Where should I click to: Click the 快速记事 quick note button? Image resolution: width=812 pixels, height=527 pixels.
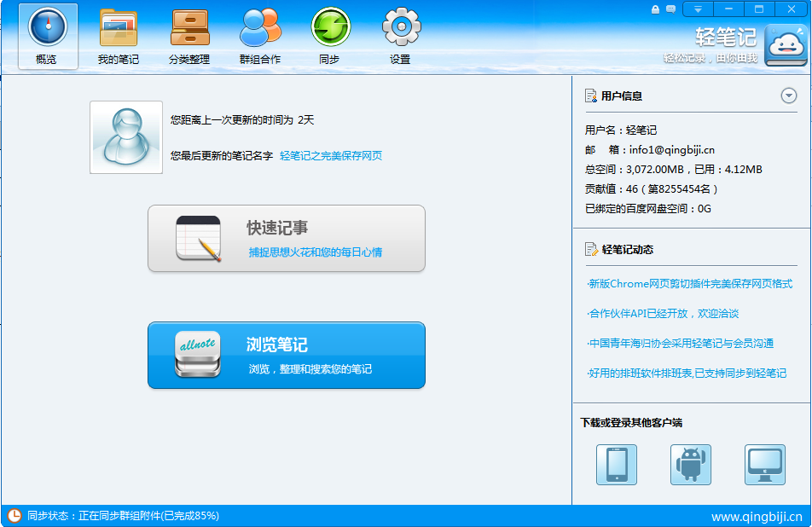pyautogui.click(x=287, y=238)
